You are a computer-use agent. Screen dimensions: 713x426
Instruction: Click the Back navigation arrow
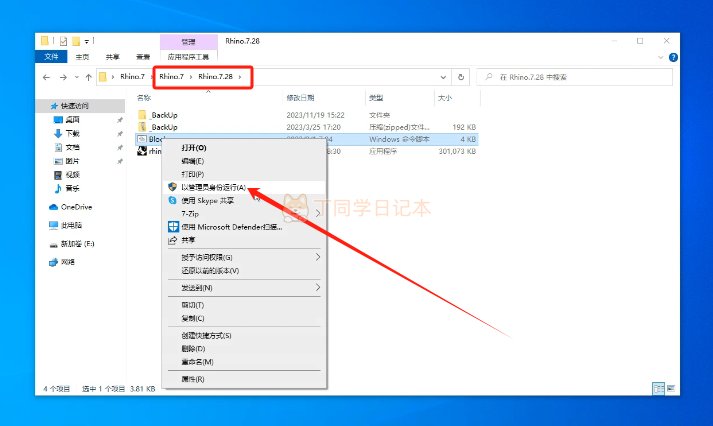(x=46, y=77)
